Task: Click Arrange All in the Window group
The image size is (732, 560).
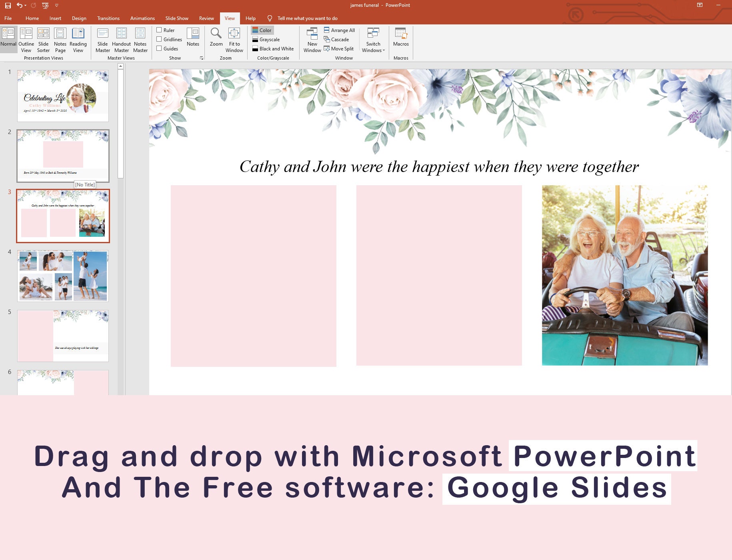Action: click(340, 30)
